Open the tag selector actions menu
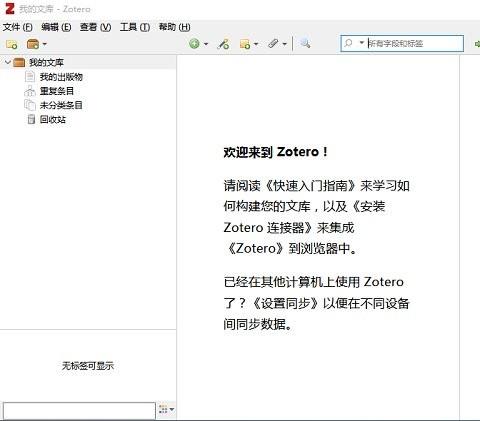Image resolution: width=480 pixels, height=421 pixels. click(x=166, y=409)
